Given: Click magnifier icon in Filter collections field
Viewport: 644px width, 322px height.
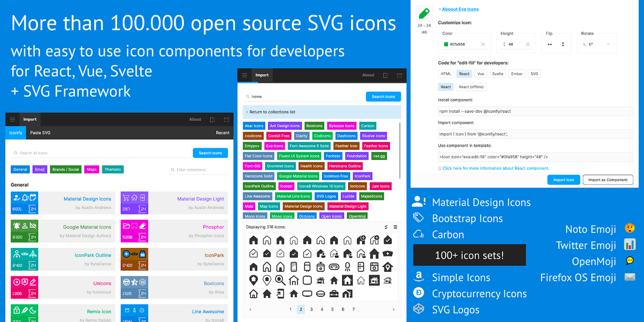Looking at the screenshot, I should [x=173, y=170].
